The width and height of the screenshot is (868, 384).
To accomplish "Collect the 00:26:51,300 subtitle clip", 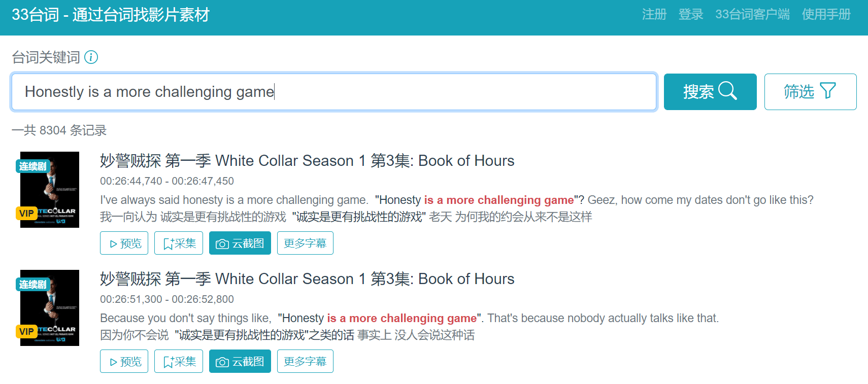I will point(179,361).
